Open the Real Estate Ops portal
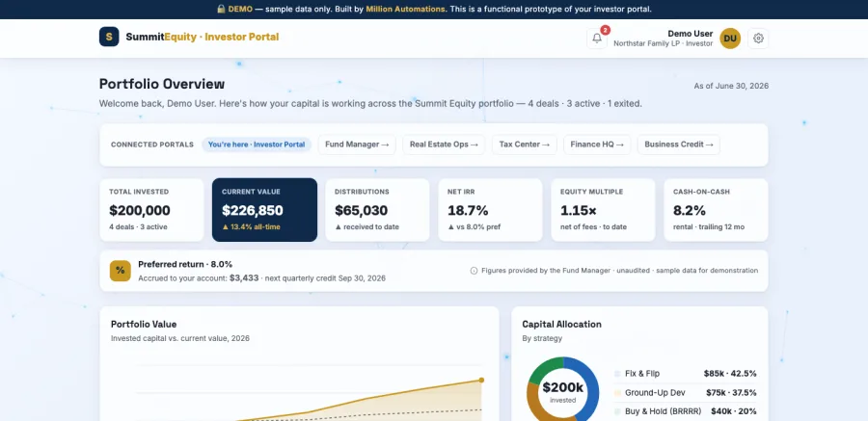 pos(444,145)
